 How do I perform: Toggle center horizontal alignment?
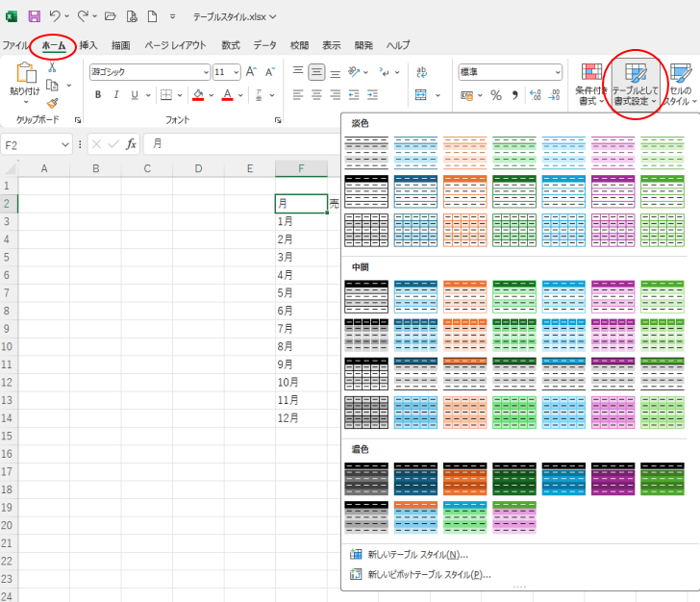click(316, 95)
